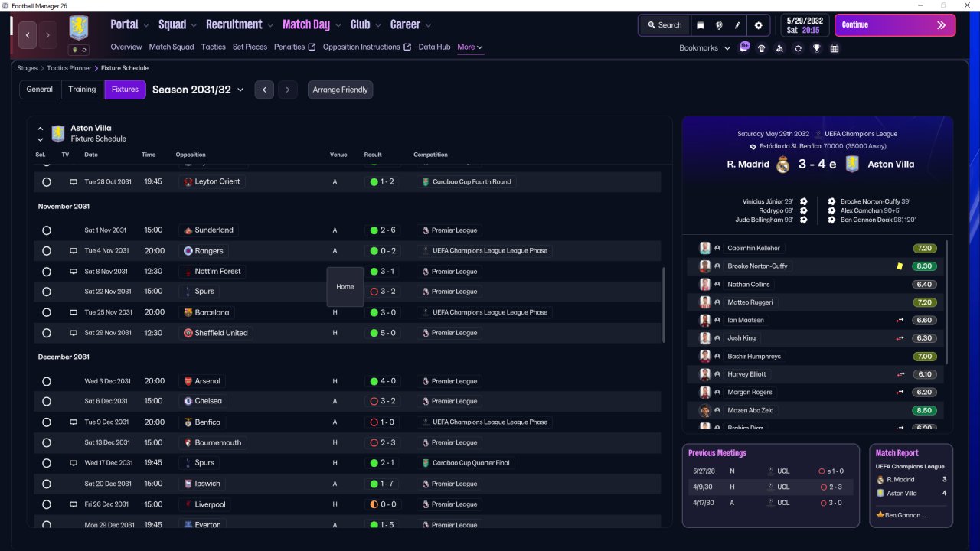Click the bookmark icon beside Search
This screenshot has width=980, height=551.
tap(701, 25)
